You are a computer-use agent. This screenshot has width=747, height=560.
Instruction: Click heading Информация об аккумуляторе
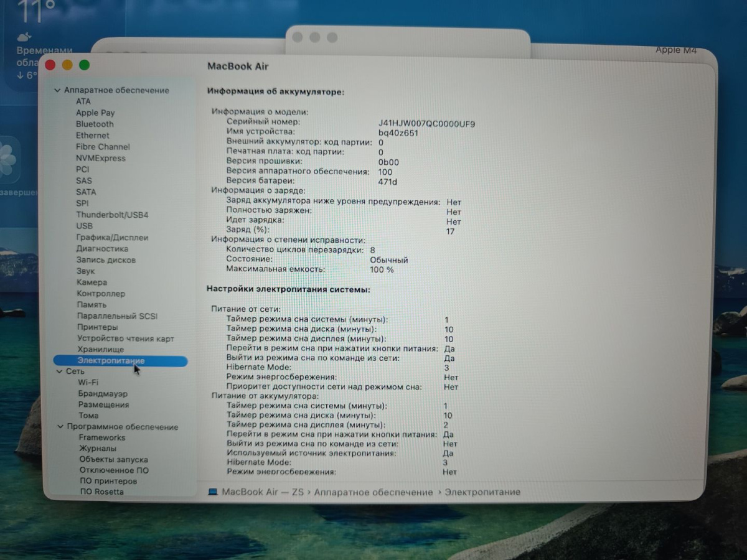pos(276,92)
